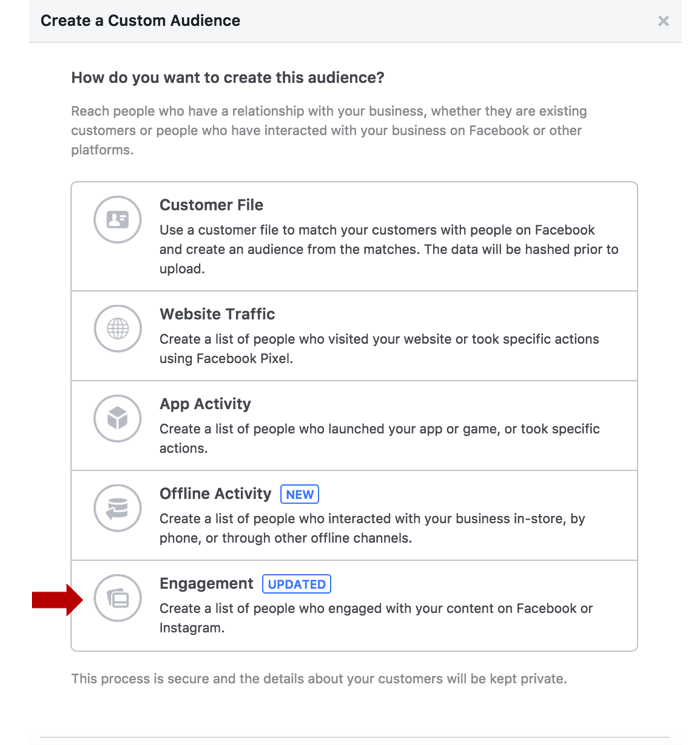Pick the App Activity heading
Screen dimensions: 690x745
tap(205, 404)
